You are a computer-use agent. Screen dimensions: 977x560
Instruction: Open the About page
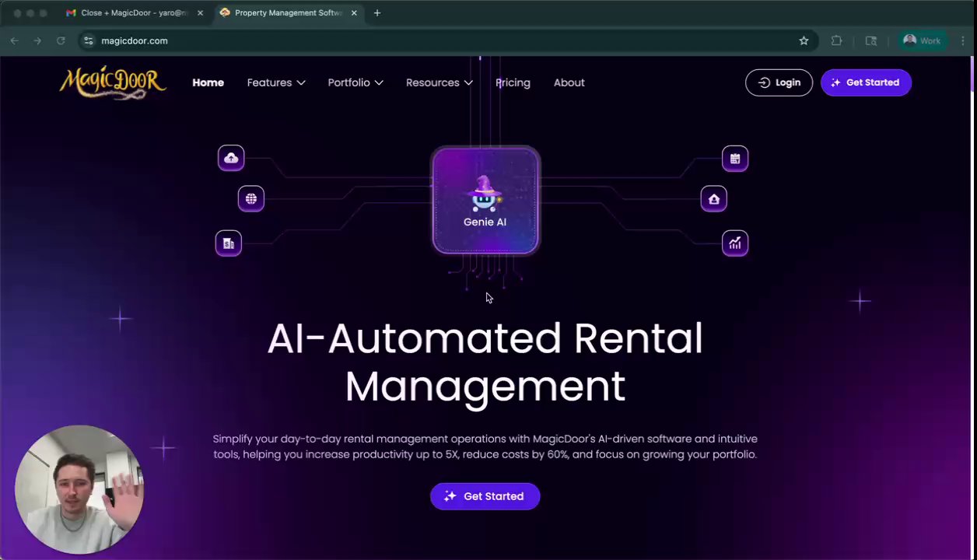coord(569,82)
